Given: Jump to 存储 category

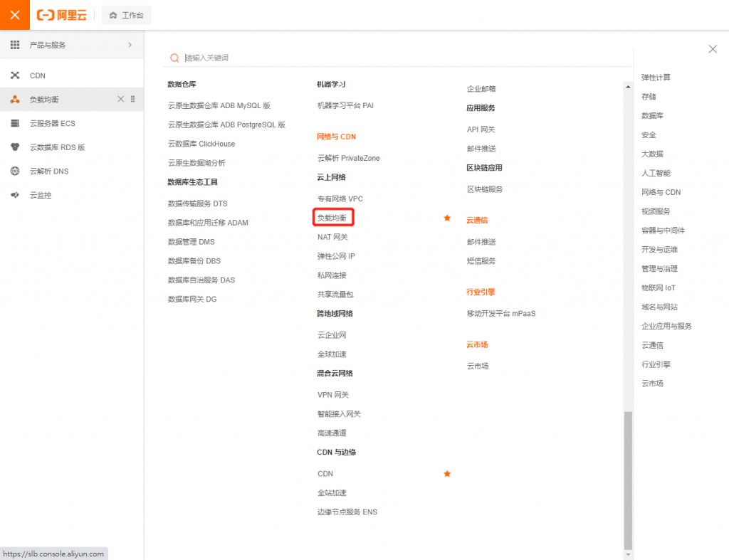Looking at the screenshot, I should [649, 96].
